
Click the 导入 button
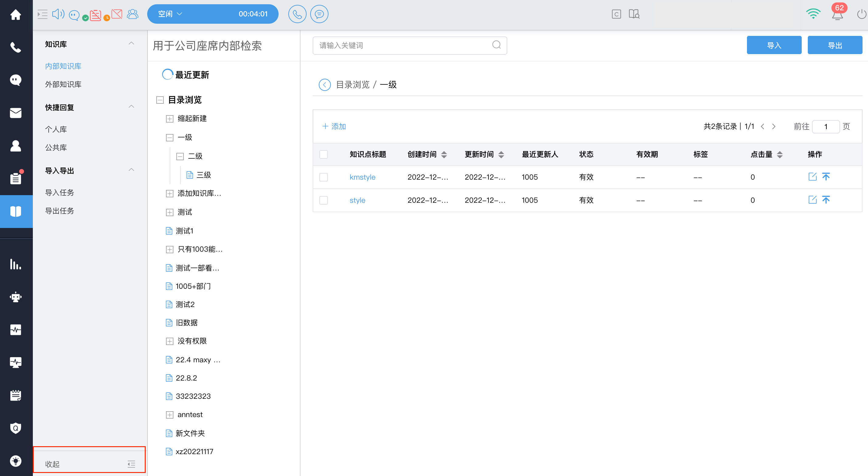coord(774,45)
